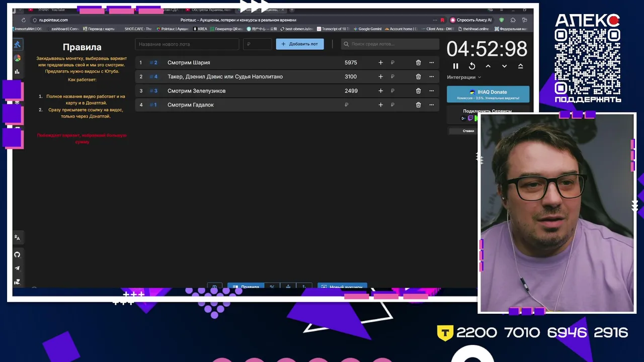Toggle the Правила button at the bottom
644x362 pixels.
246,286
